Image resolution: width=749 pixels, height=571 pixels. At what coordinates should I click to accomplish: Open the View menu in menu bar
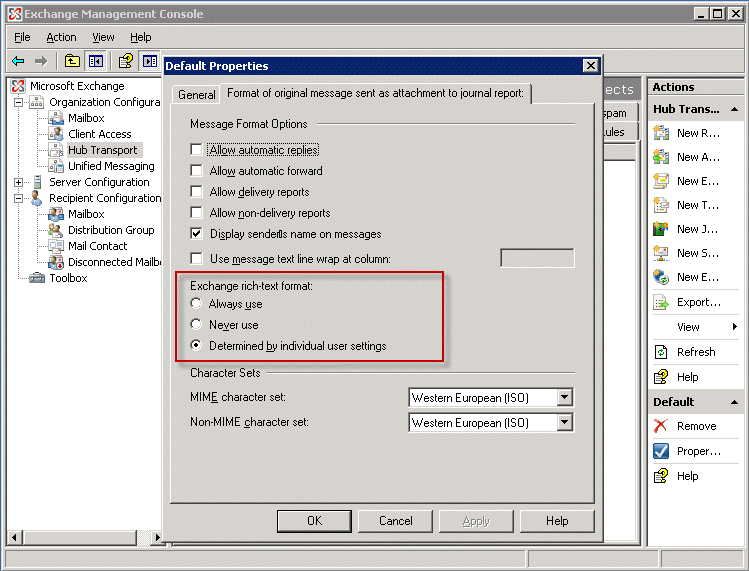[103, 37]
